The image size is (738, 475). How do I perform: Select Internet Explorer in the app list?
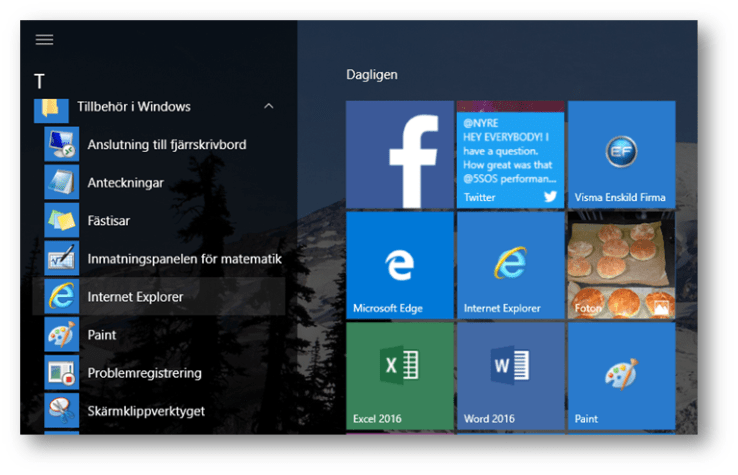pyautogui.click(x=135, y=297)
